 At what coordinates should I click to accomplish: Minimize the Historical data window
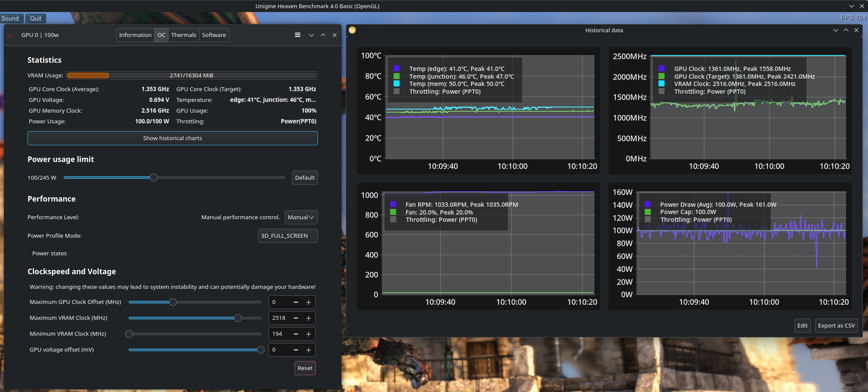(x=836, y=30)
